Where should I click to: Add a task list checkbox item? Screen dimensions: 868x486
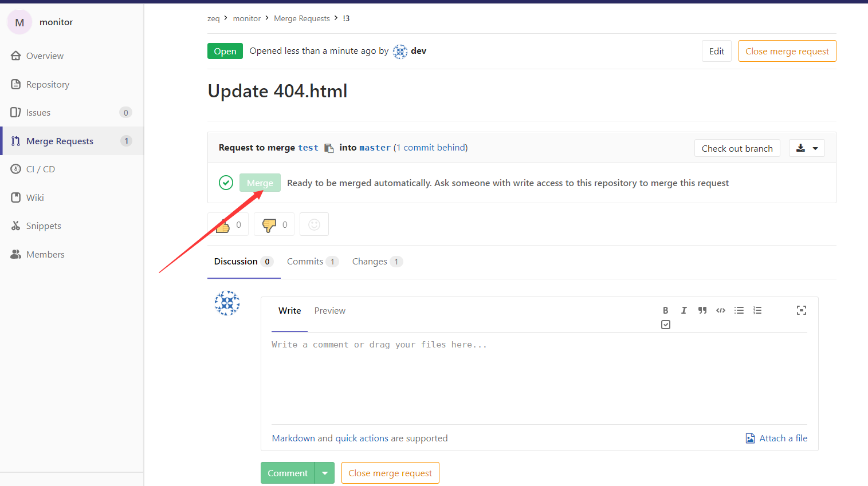(665, 325)
